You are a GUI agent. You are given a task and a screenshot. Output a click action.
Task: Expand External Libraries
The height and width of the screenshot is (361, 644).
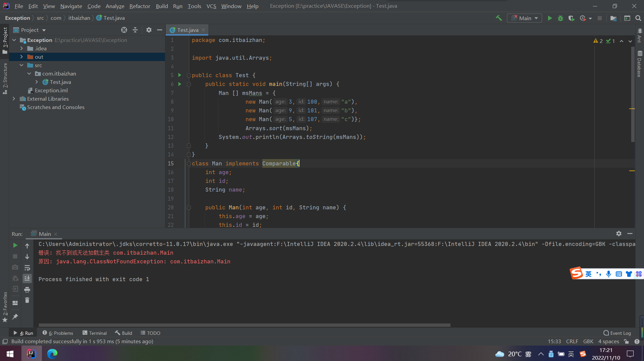click(14, 99)
